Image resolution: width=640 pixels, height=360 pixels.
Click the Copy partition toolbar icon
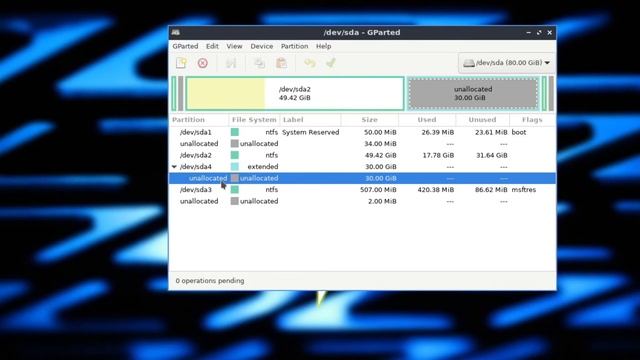(260, 63)
